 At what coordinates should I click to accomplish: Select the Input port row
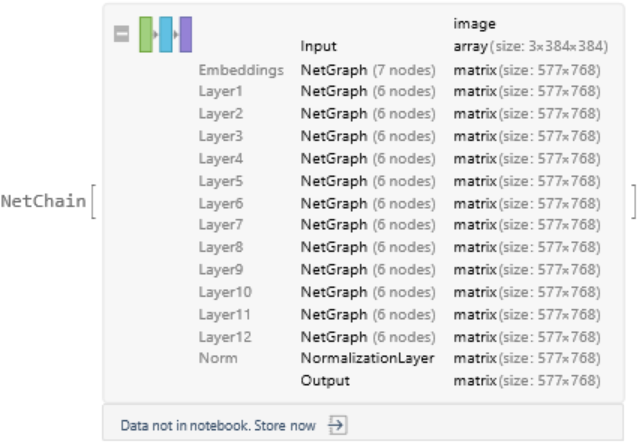[319, 46]
